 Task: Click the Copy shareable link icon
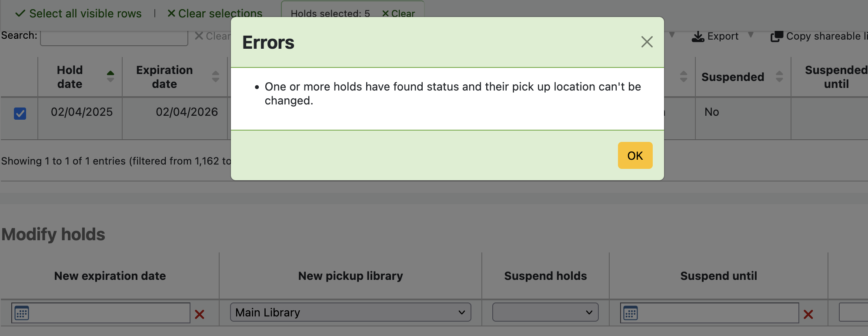pos(777,37)
